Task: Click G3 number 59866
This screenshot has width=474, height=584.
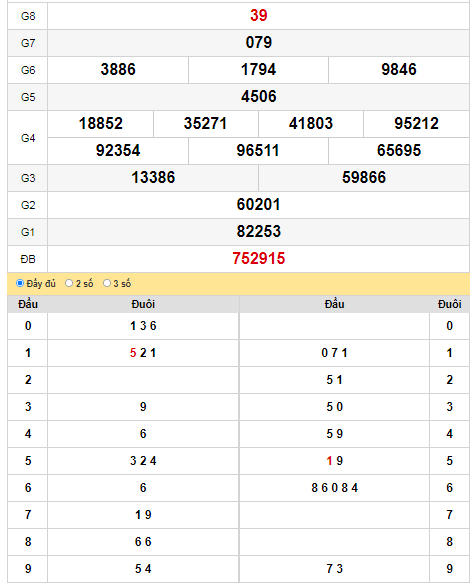Action: tap(364, 177)
